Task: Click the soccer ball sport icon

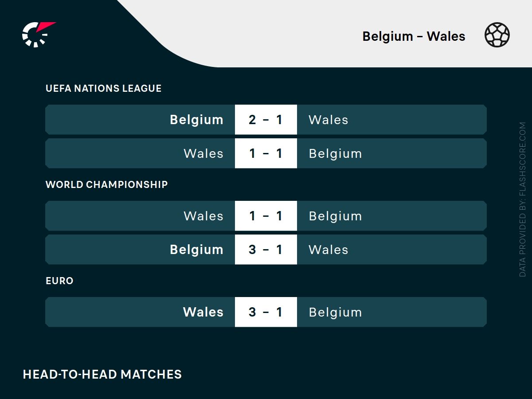Action: click(497, 35)
